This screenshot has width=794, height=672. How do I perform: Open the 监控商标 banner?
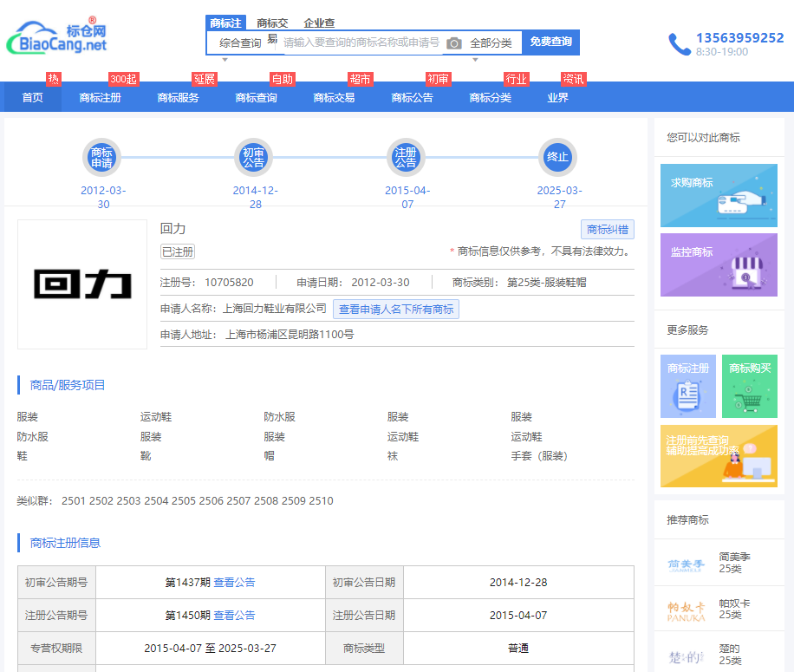719,264
